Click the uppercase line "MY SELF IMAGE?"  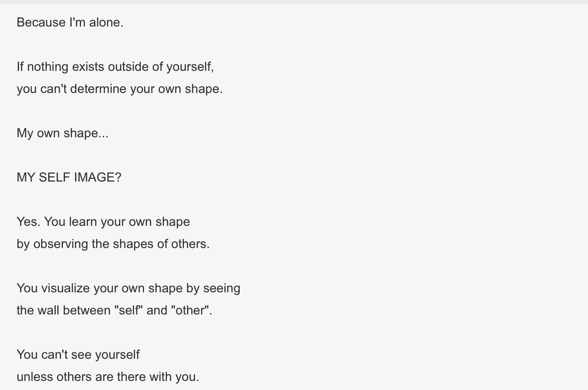[69, 178]
